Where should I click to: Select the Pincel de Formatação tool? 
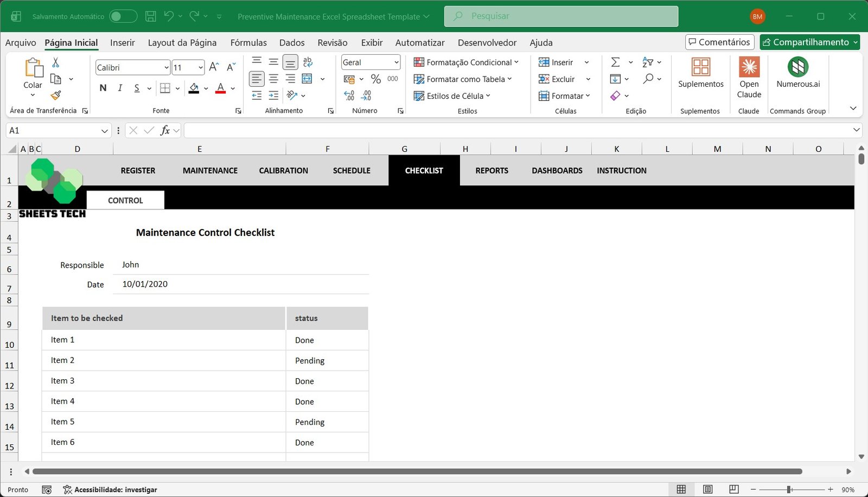(55, 95)
